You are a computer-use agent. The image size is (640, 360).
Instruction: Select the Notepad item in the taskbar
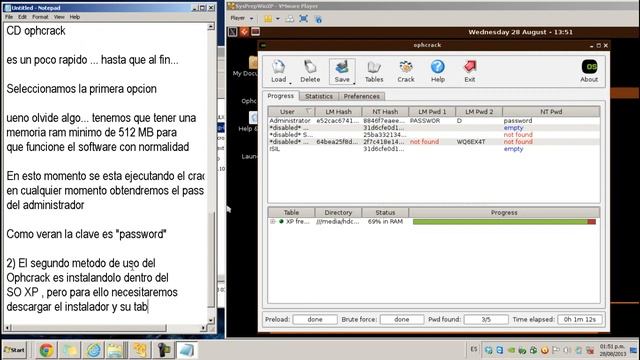[187, 350]
